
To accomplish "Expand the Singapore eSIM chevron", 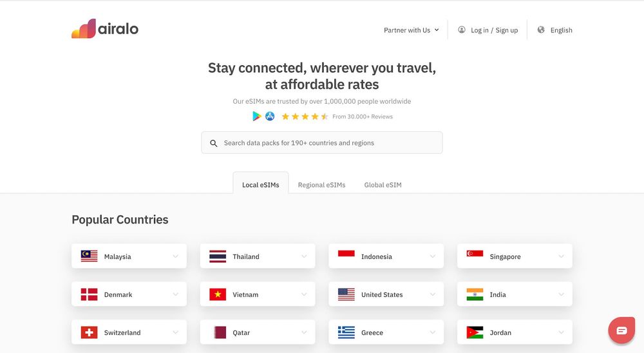I will pos(561,256).
